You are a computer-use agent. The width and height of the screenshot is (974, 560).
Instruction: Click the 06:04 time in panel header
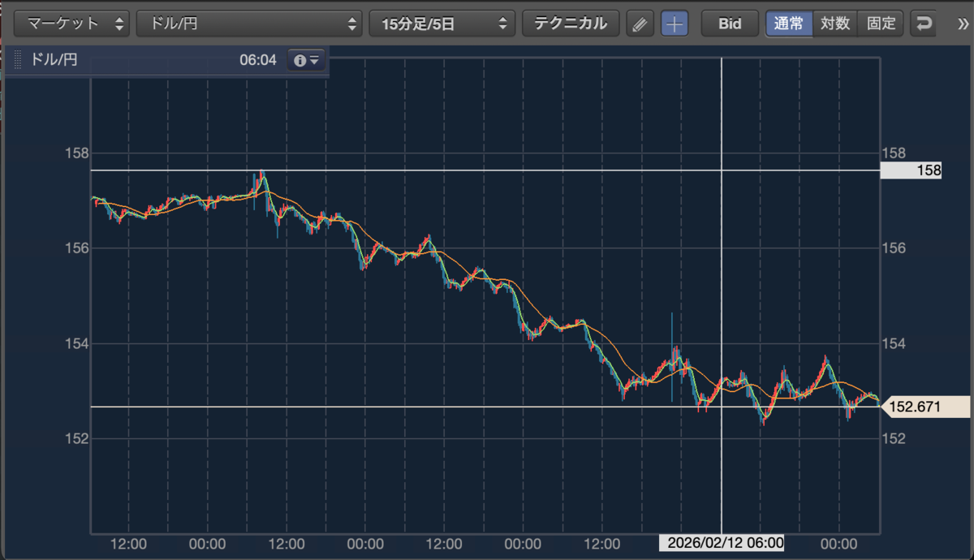258,60
